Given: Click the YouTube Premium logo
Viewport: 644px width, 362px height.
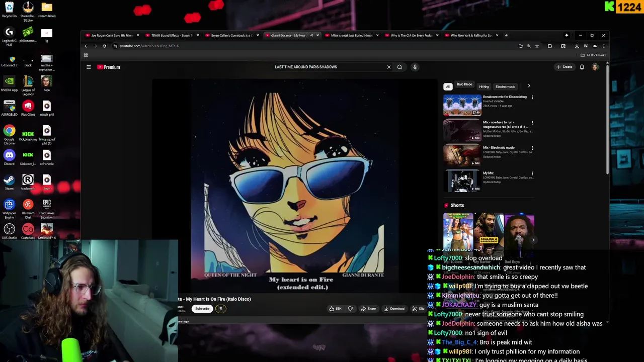Looking at the screenshot, I should click(108, 67).
